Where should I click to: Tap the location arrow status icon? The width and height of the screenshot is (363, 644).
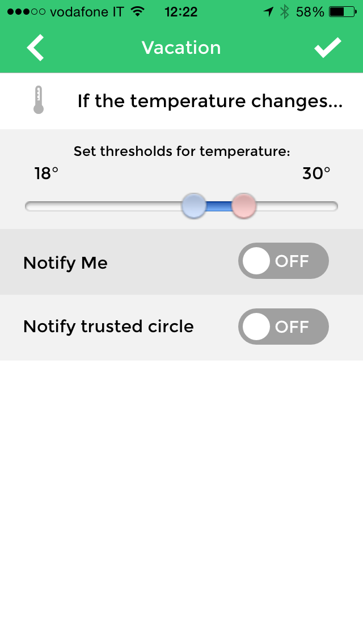(x=268, y=11)
